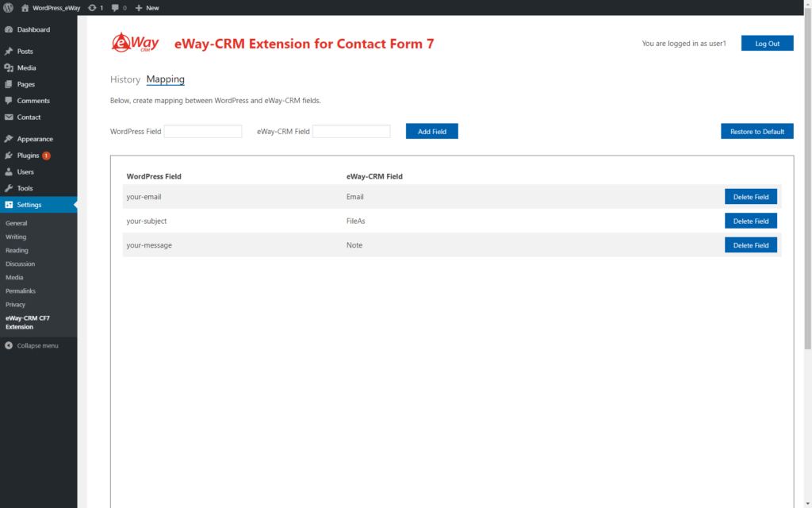Click the Add Field button
The width and height of the screenshot is (812, 508).
(x=432, y=131)
